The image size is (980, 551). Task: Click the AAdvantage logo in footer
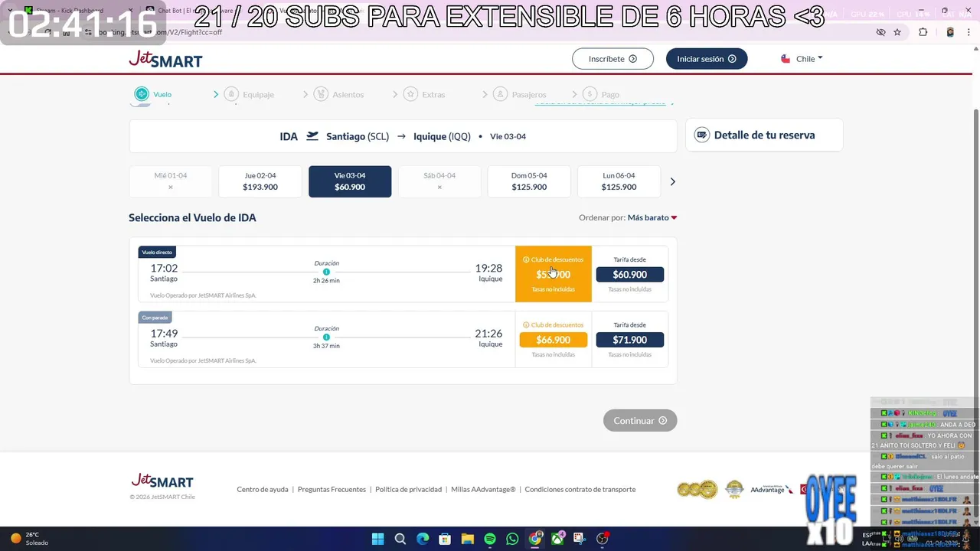point(772,489)
